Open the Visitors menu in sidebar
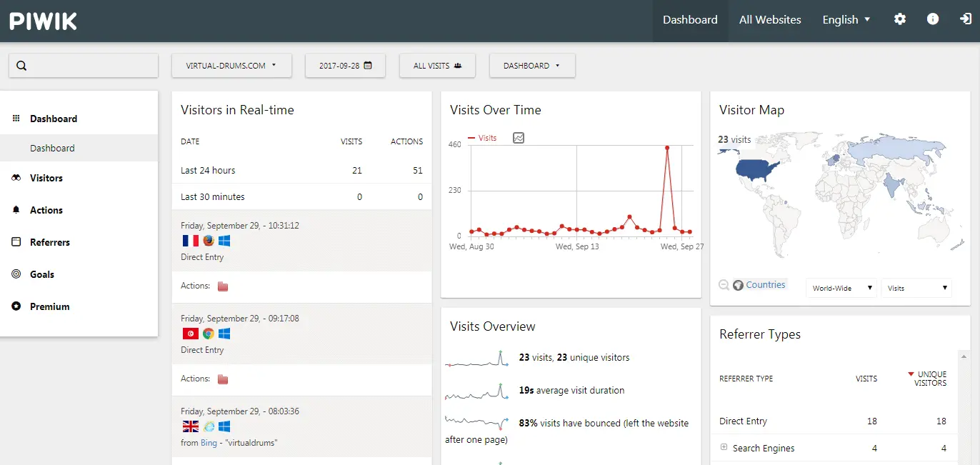Screen dimensions: 980x465 click(46, 178)
